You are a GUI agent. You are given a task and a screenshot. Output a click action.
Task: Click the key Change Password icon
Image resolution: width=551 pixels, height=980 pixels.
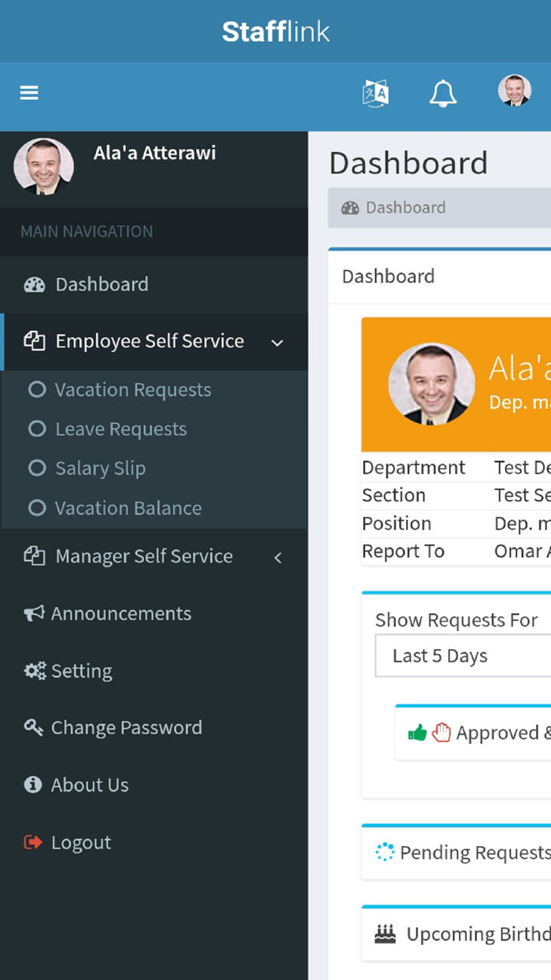pos(34,728)
